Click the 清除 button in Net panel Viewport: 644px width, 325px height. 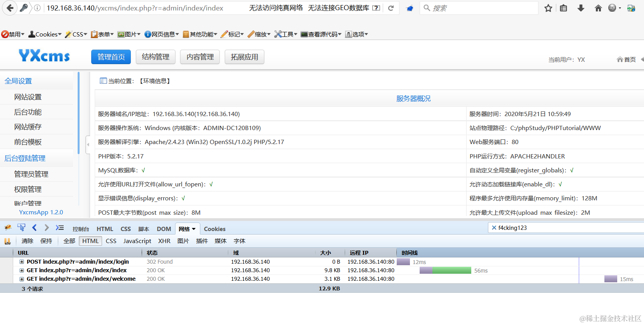tap(28, 241)
